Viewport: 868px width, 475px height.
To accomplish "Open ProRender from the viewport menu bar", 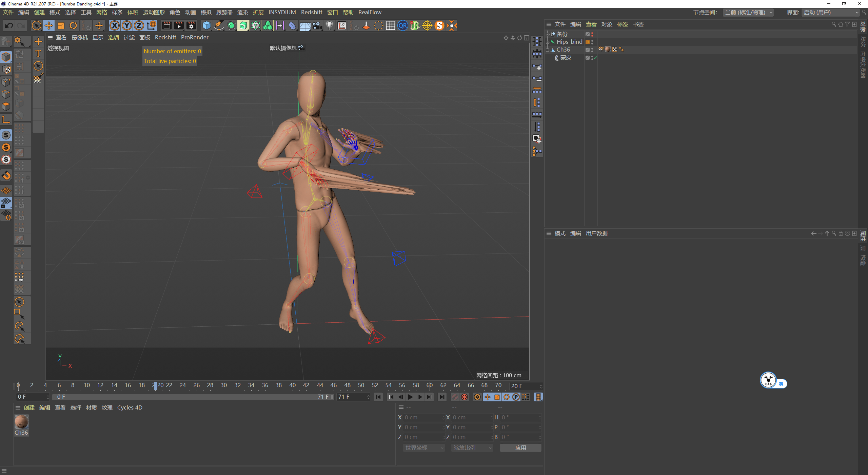I will (x=195, y=37).
